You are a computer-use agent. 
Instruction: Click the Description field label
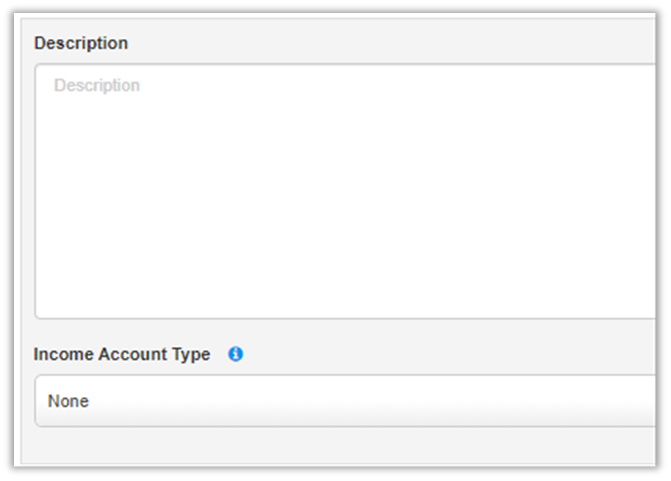point(81,43)
